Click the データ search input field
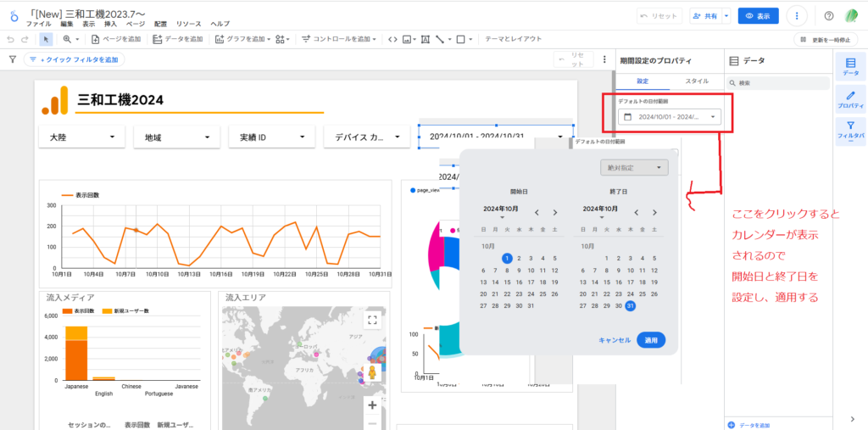 [x=778, y=83]
